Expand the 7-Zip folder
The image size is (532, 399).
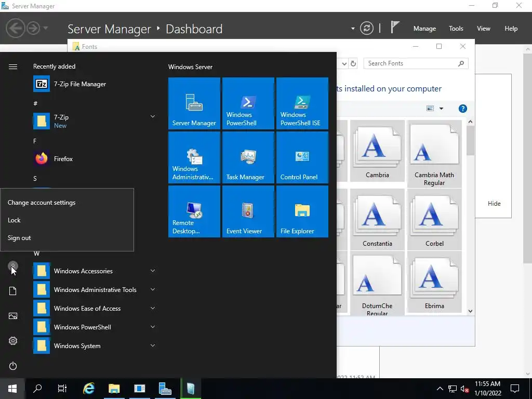(x=153, y=116)
